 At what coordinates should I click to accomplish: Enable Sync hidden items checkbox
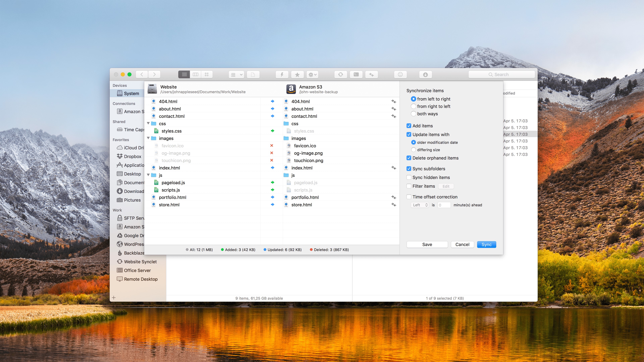(409, 177)
